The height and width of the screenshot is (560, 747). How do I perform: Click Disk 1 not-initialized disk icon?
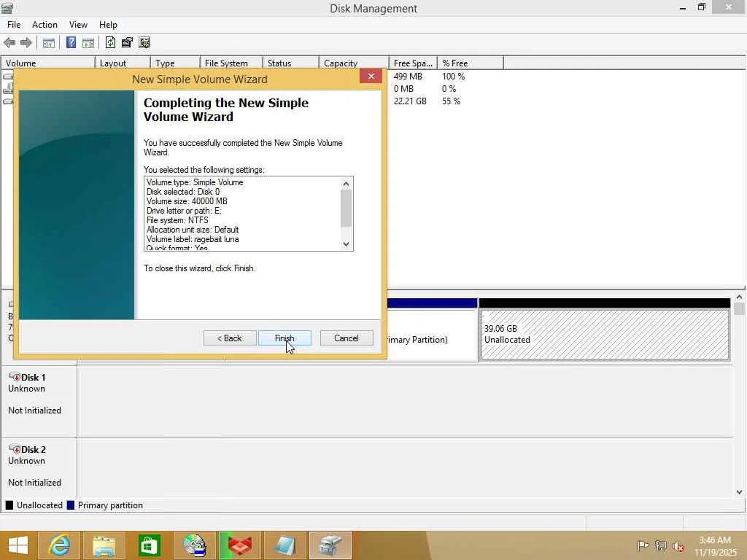(15, 377)
